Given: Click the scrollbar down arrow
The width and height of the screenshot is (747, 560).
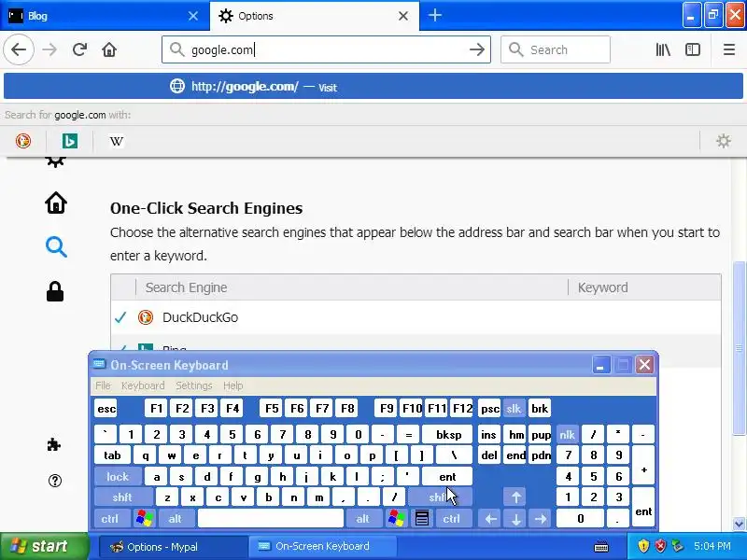Looking at the screenshot, I should [739, 524].
